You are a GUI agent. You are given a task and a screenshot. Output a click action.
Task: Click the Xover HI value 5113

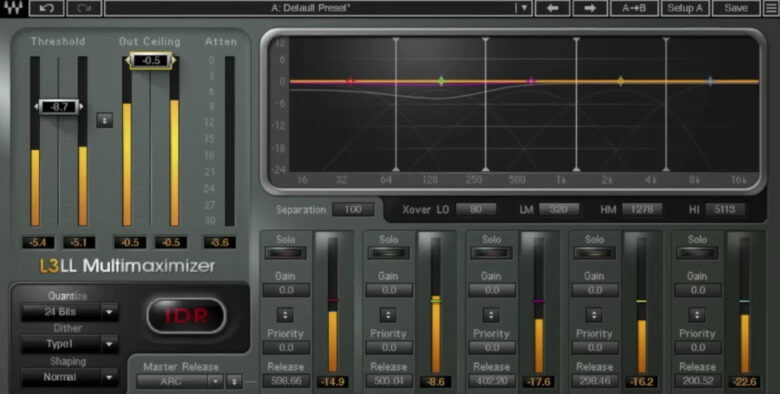click(x=725, y=209)
